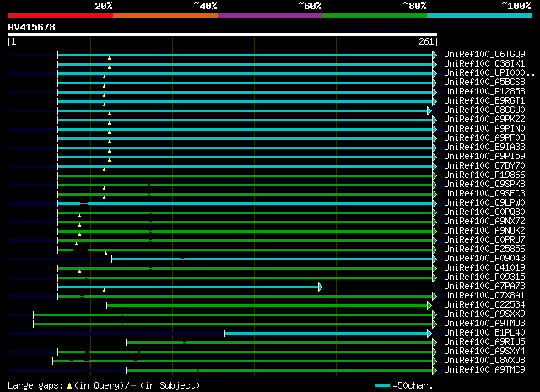This screenshot has width=540, height=392.
Task: Select the truncated UniRef100_UPI000.. label
Action: pos(489,73)
